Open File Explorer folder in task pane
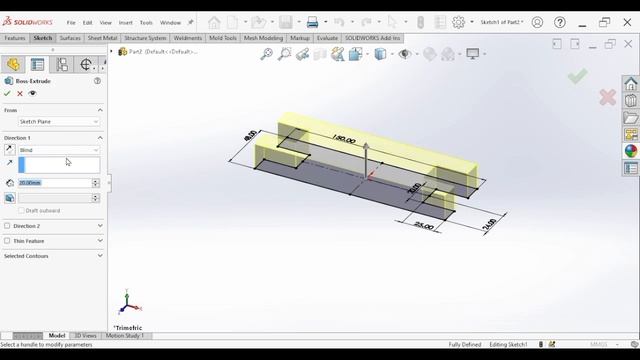Image resolution: width=640 pixels, height=360 pixels. point(631,118)
